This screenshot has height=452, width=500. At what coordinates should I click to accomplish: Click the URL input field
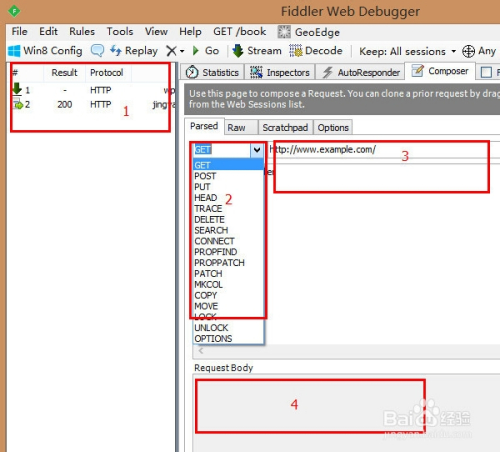coord(383,149)
